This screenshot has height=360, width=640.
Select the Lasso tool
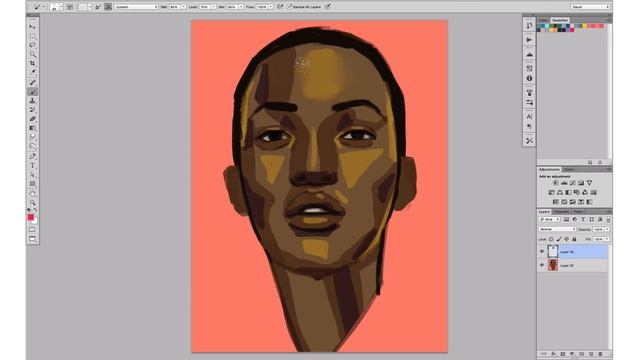point(33,45)
